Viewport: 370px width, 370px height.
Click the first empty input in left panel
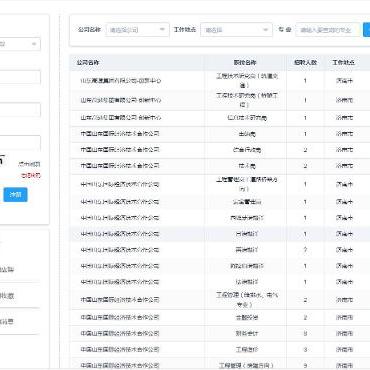[x=19, y=77]
